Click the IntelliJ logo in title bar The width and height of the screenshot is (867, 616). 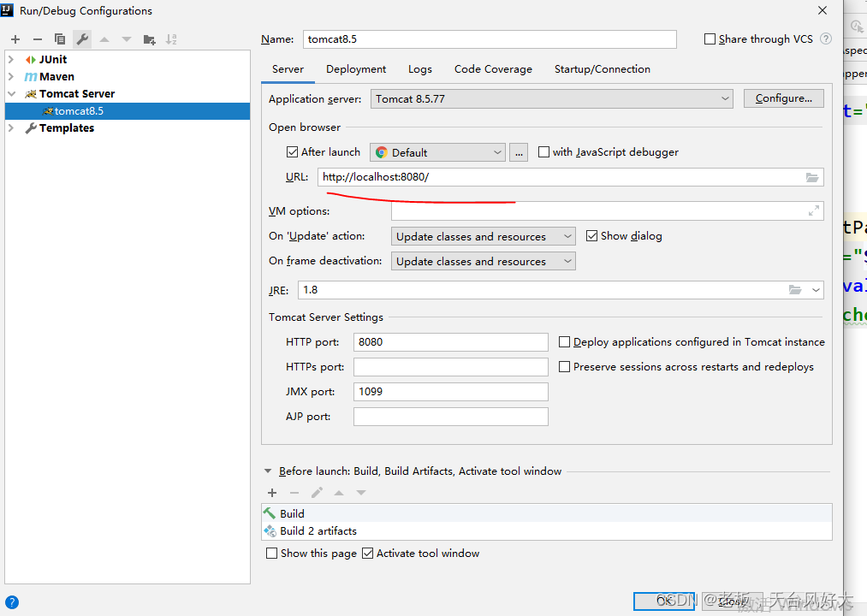pos(7,10)
